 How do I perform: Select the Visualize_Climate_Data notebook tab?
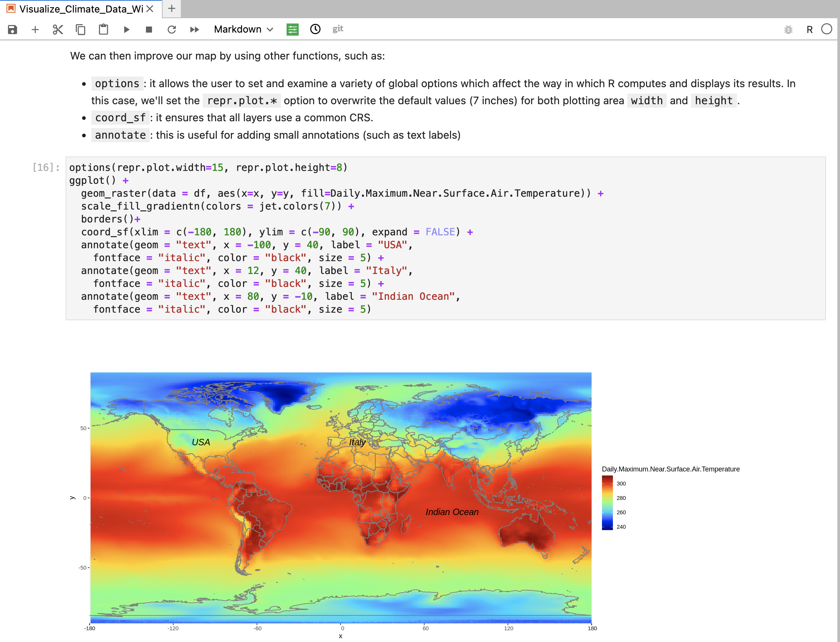(80, 9)
